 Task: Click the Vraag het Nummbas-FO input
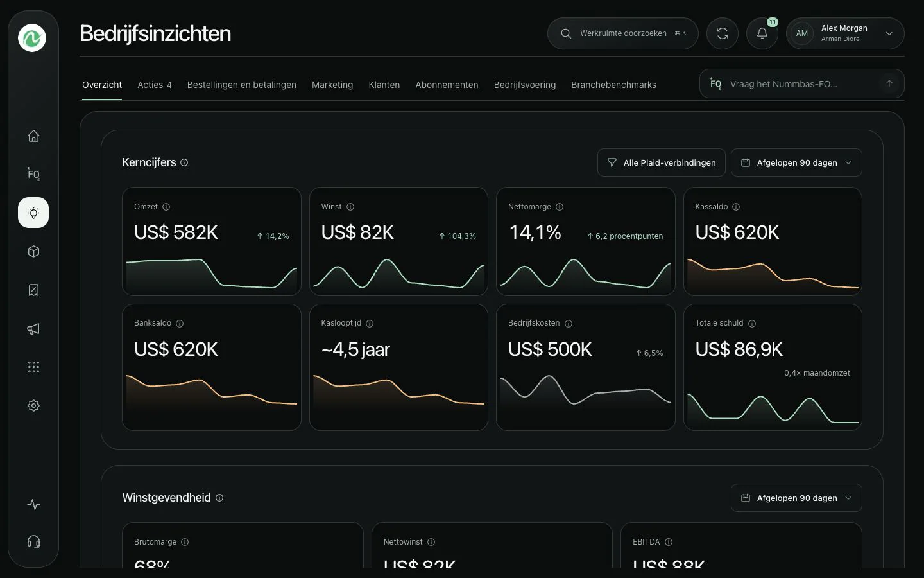click(x=802, y=83)
